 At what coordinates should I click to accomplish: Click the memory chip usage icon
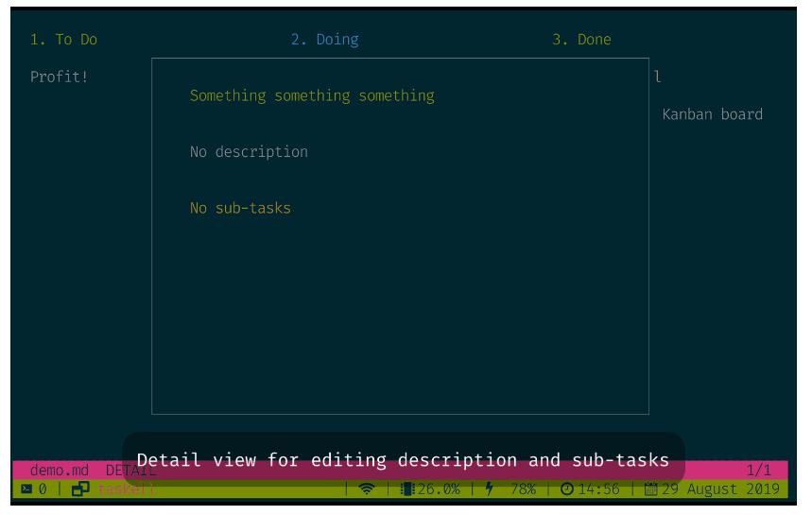[x=407, y=489]
